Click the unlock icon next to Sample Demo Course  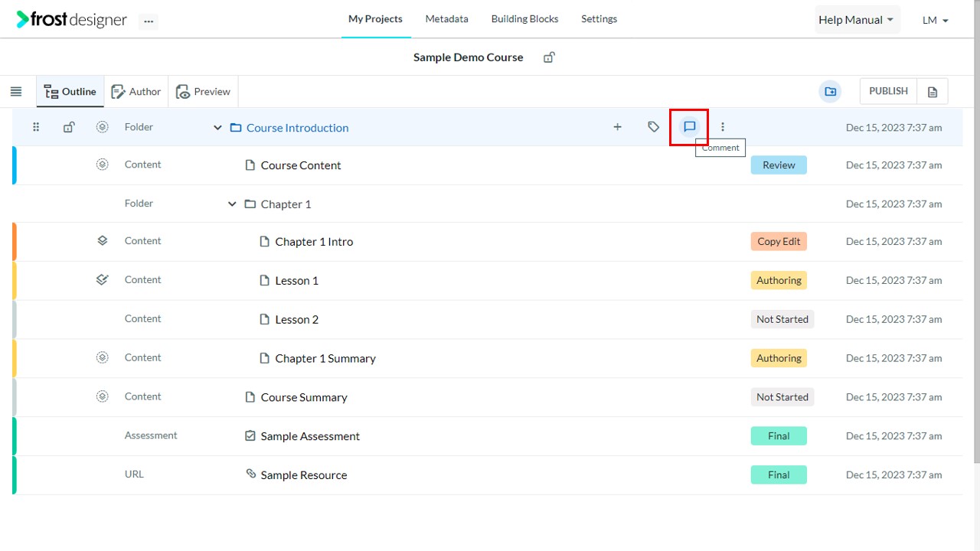tap(549, 57)
